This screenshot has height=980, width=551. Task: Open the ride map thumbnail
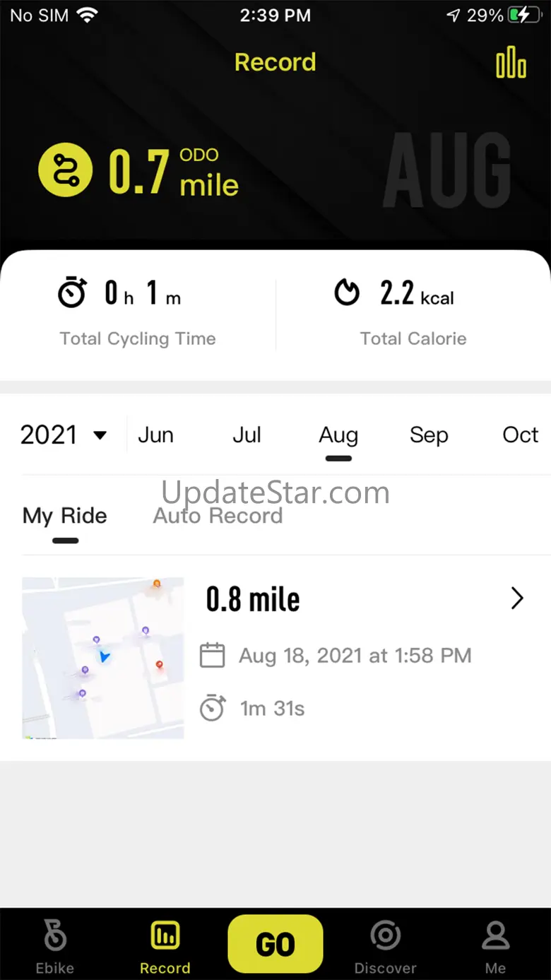tap(103, 658)
